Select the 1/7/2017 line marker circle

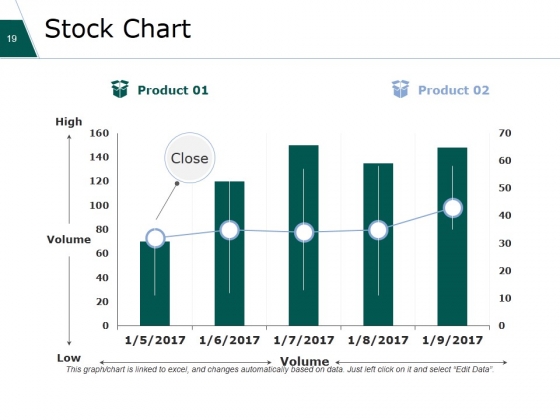point(304,233)
